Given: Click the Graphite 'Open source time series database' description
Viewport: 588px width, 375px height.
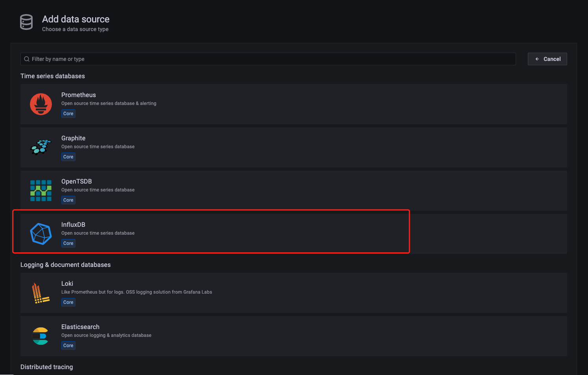Looking at the screenshot, I should (98, 147).
